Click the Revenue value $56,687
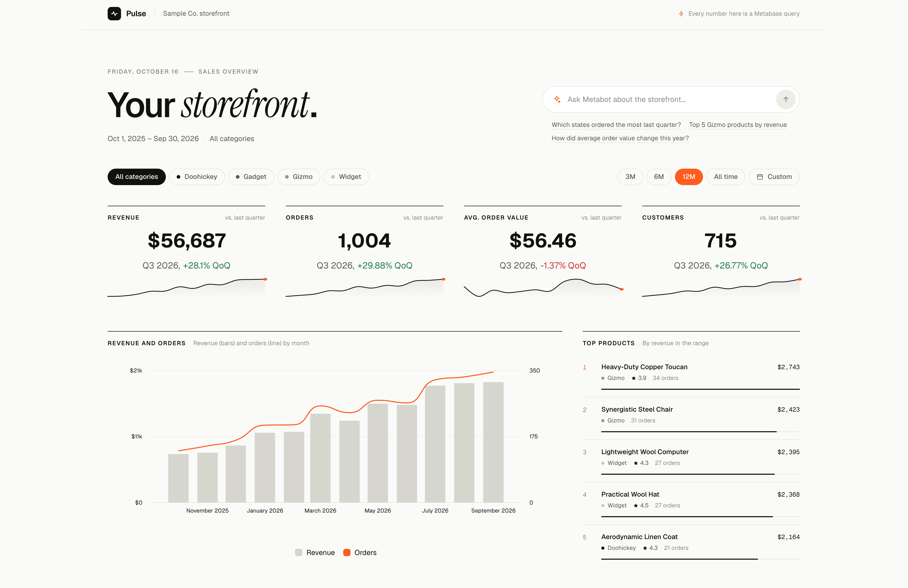908x588 pixels. tap(186, 241)
